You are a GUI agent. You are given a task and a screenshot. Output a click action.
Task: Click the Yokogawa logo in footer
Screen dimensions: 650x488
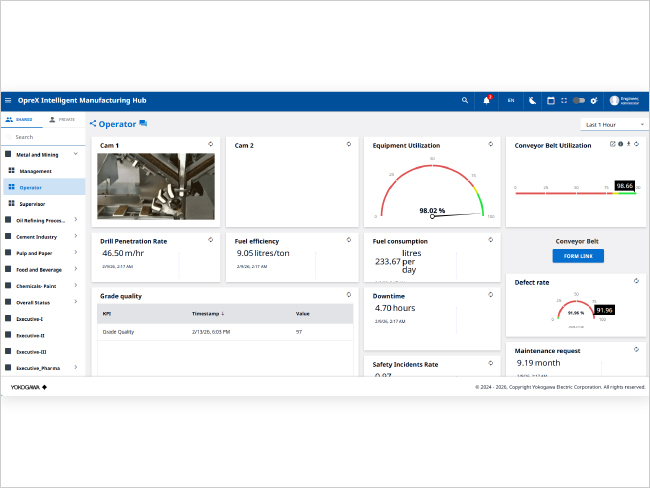tap(29, 387)
